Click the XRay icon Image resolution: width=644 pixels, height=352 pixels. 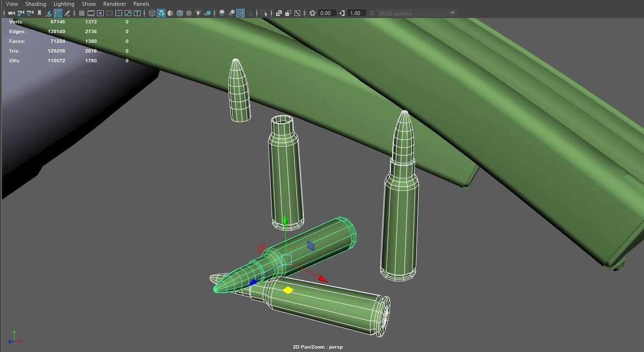(279, 13)
